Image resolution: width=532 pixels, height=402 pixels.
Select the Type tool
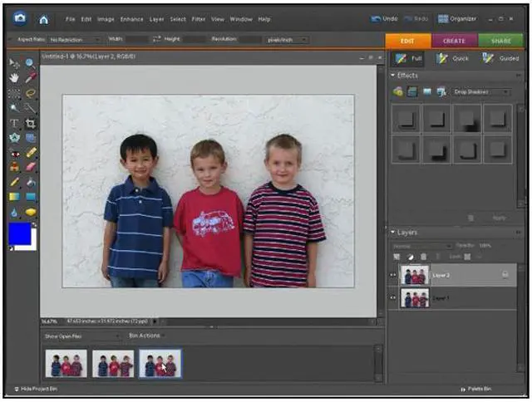[14, 123]
